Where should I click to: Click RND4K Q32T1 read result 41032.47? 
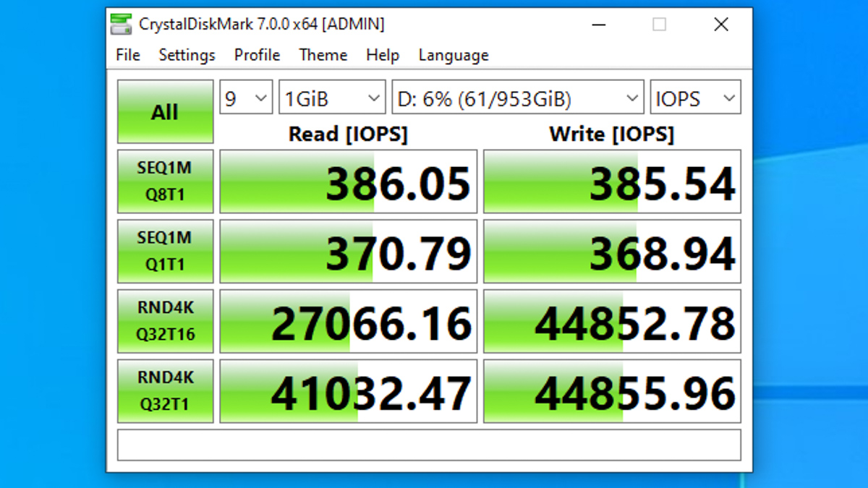(x=349, y=391)
